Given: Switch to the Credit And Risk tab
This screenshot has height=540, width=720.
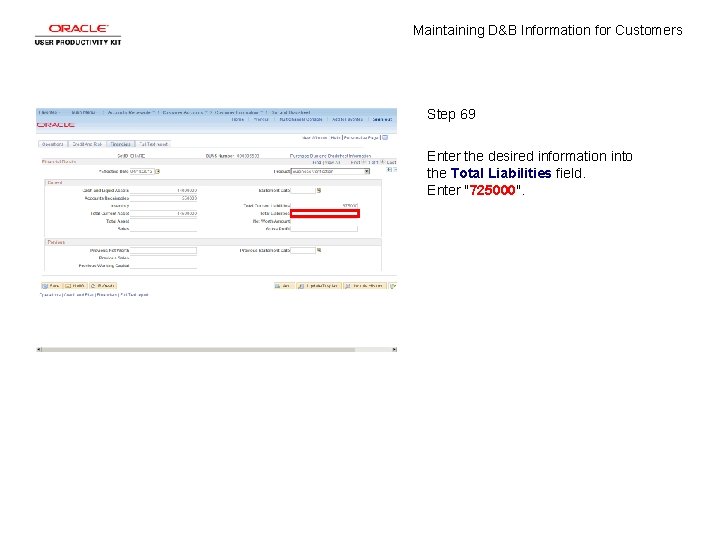Looking at the screenshot, I should [87, 144].
